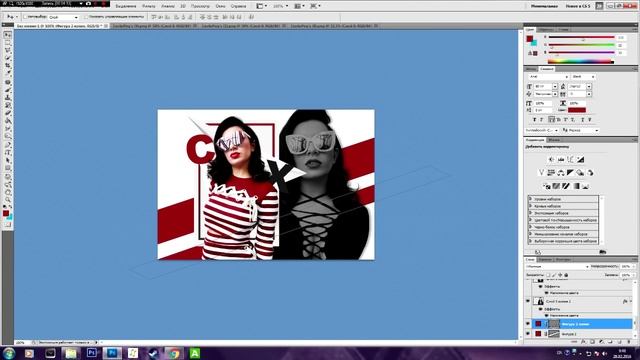Toggle the Auto-Select checkbox

pyautogui.click(x=25, y=17)
